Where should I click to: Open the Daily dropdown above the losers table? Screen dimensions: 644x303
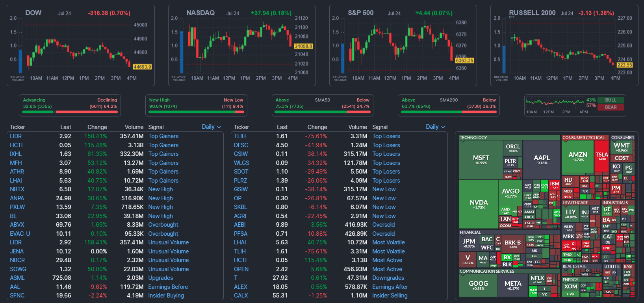[x=435, y=127]
